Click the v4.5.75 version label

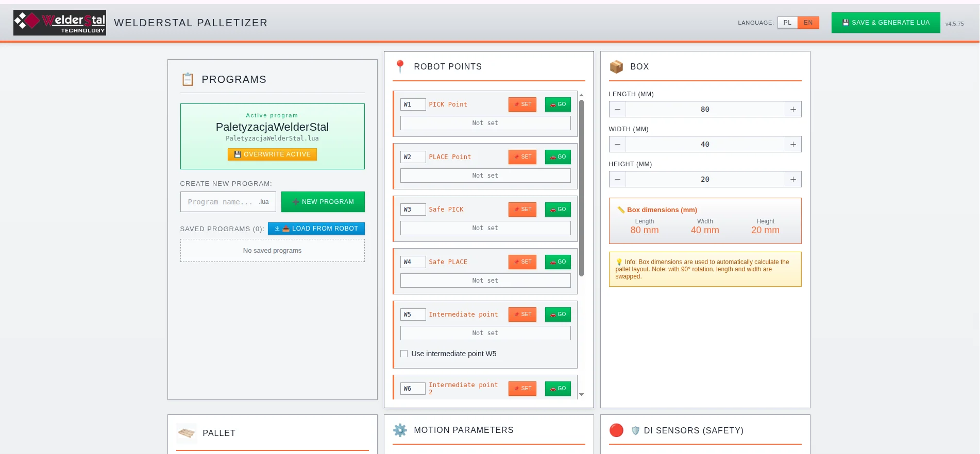(954, 24)
